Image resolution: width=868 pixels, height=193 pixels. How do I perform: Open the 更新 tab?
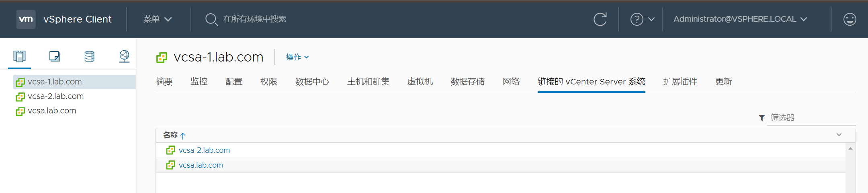[724, 82]
